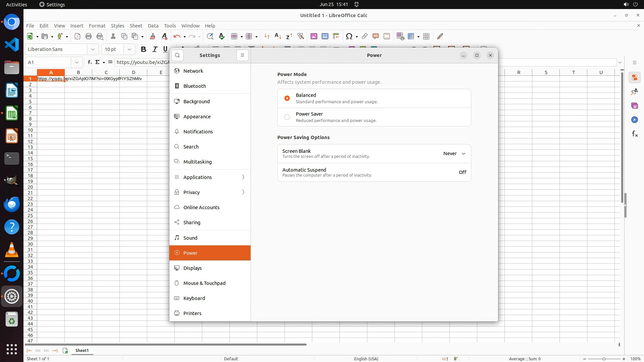Viewport: 644px width, 362px height.
Task: Open the Sound settings panel
Action: point(190,238)
